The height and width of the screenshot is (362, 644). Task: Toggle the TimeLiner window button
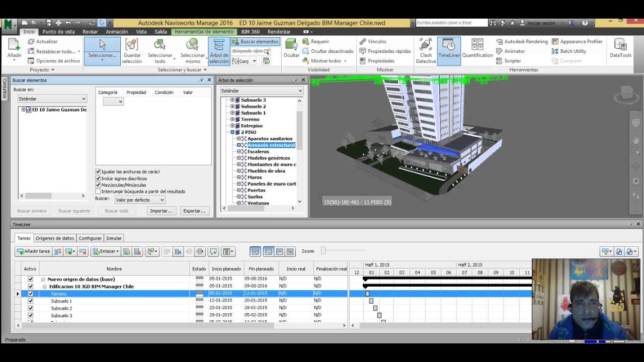pyautogui.click(x=449, y=51)
